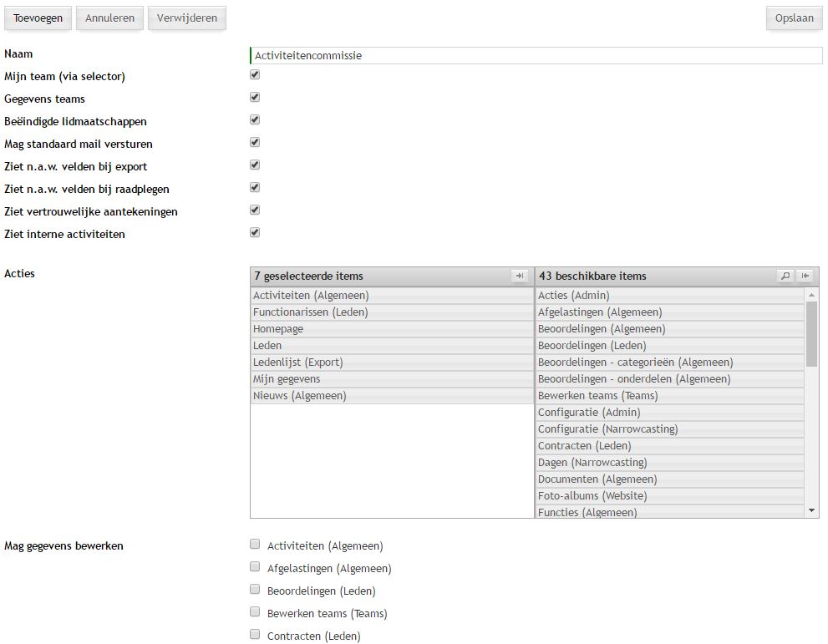Click the Annuleren button
This screenshot has width=828, height=644.
pyautogui.click(x=109, y=18)
